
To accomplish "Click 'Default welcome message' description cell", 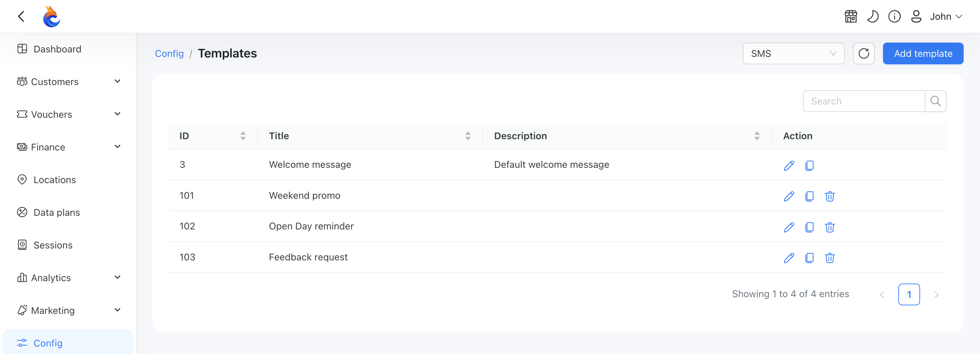I will 551,165.
